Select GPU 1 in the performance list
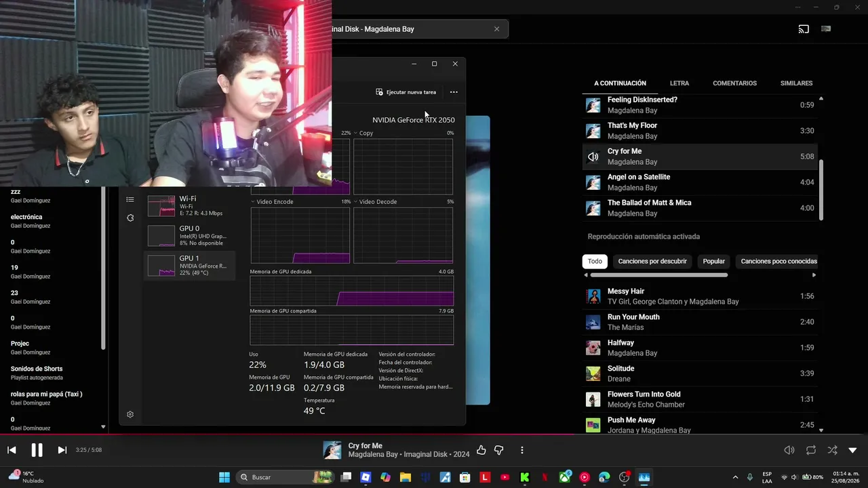Image resolution: width=868 pixels, height=488 pixels. pyautogui.click(x=189, y=266)
